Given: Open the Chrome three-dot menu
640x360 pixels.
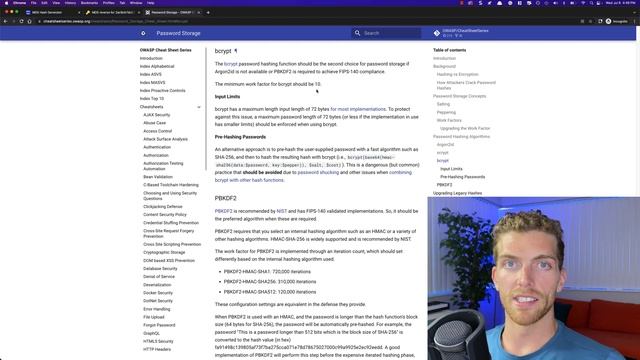Looking at the screenshot, I should pos(635,21).
